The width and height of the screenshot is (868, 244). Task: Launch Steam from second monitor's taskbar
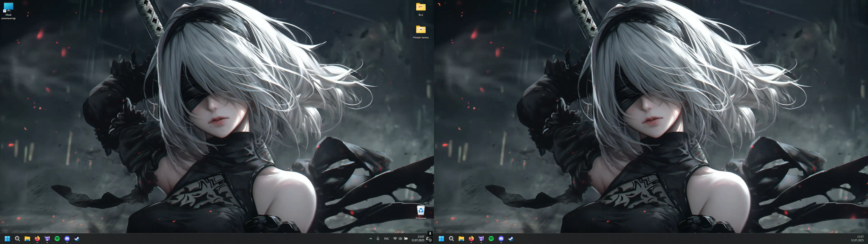(x=511, y=239)
